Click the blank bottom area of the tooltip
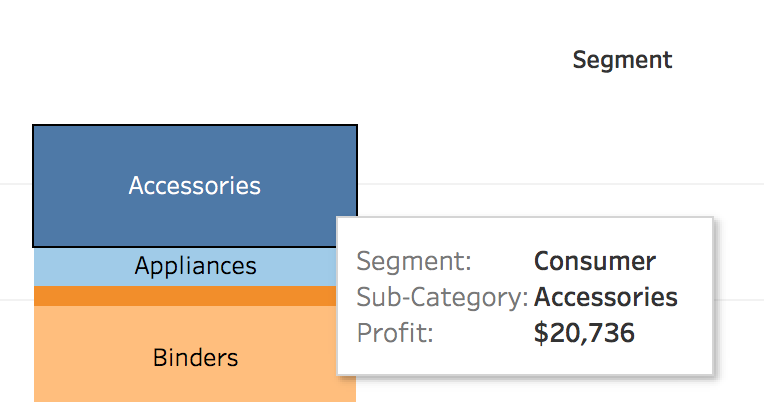The image size is (764, 402). tap(525, 361)
